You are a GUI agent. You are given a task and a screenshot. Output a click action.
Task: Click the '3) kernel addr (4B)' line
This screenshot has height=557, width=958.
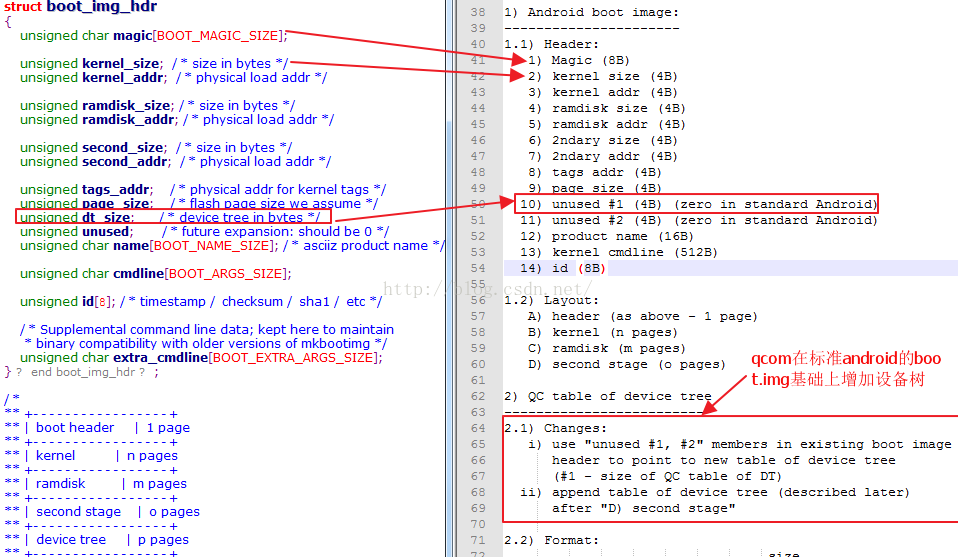(x=603, y=92)
